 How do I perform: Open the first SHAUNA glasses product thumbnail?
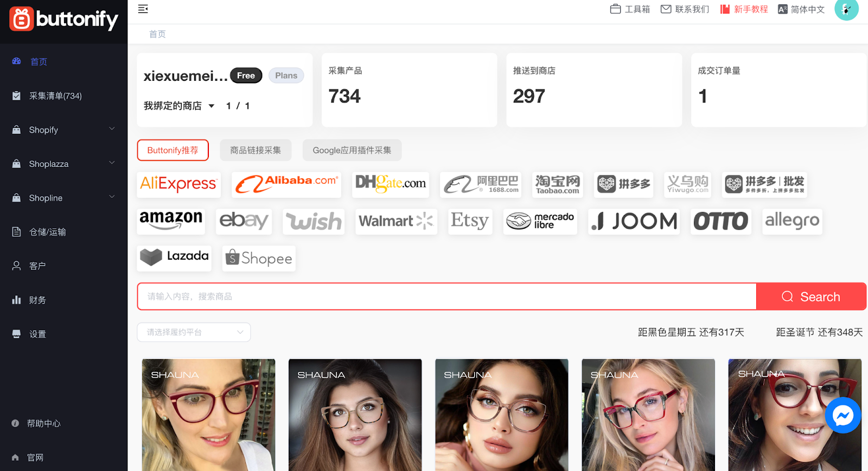pyautogui.click(x=208, y=415)
